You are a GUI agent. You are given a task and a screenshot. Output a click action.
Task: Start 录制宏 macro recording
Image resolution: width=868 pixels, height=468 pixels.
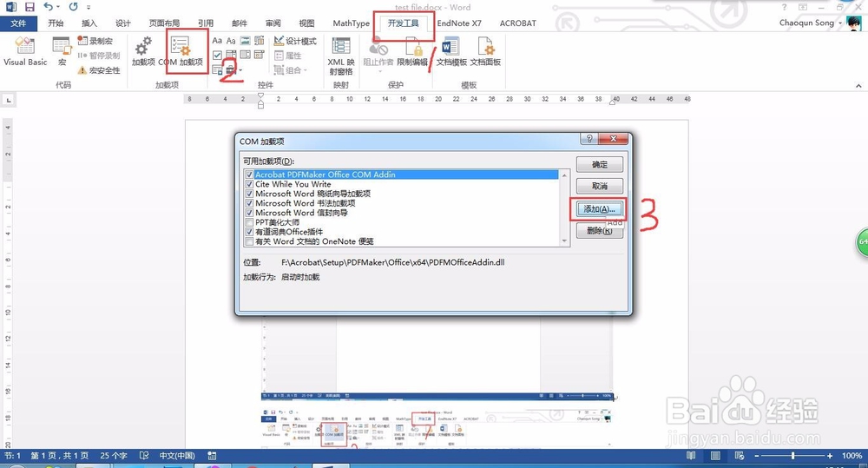click(x=95, y=41)
